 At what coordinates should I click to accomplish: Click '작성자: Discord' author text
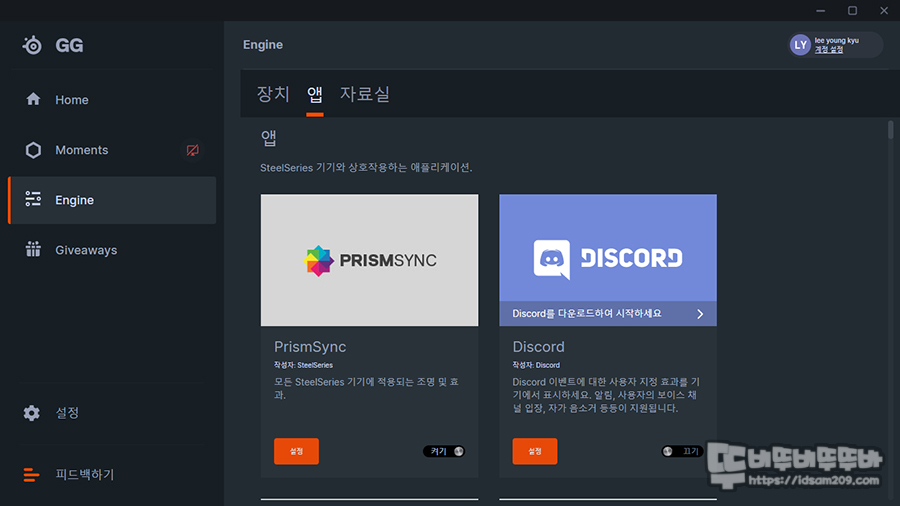536,365
